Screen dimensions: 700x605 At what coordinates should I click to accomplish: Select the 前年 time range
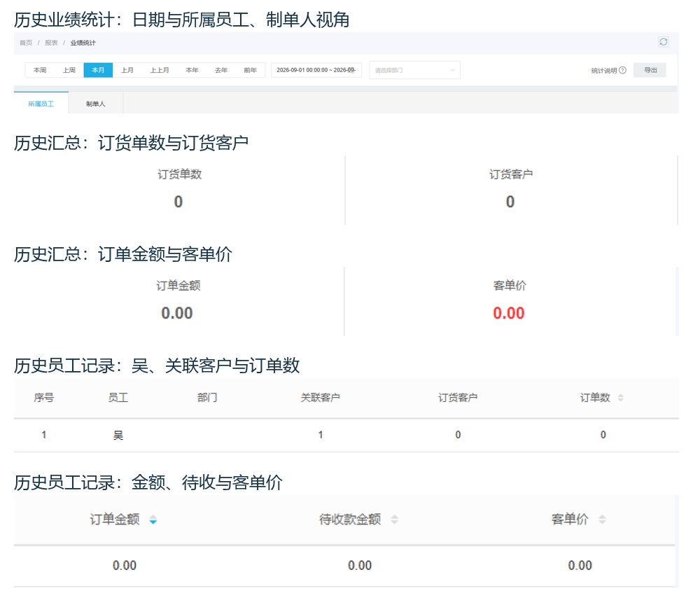point(251,70)
